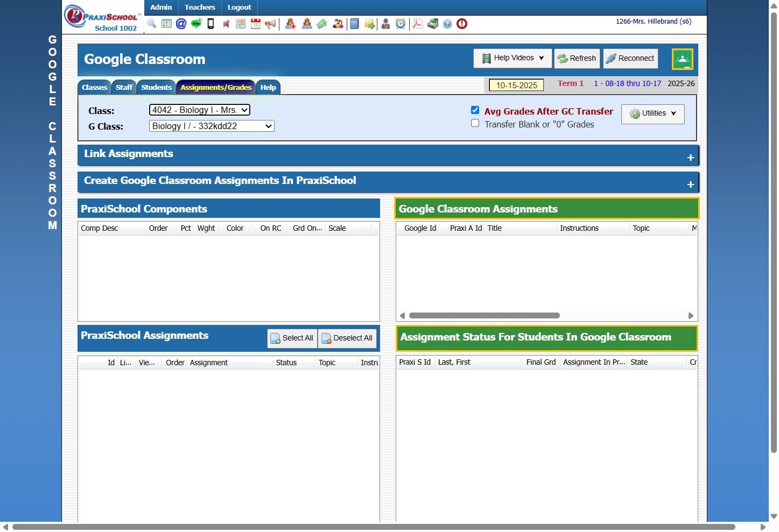Click the Final Grd column header
The width and height of the screenshot is (779, 532).
tap(541, 363)
